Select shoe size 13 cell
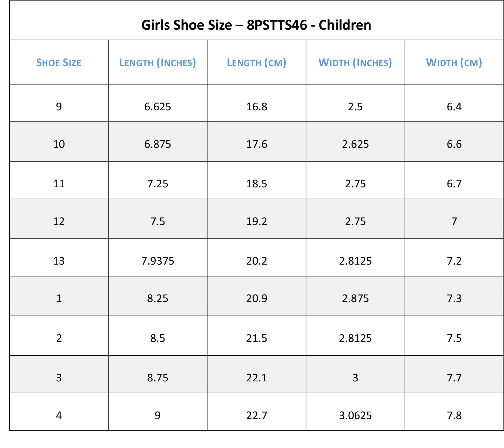The image size is (504, 448). click(x=59, y=261)
